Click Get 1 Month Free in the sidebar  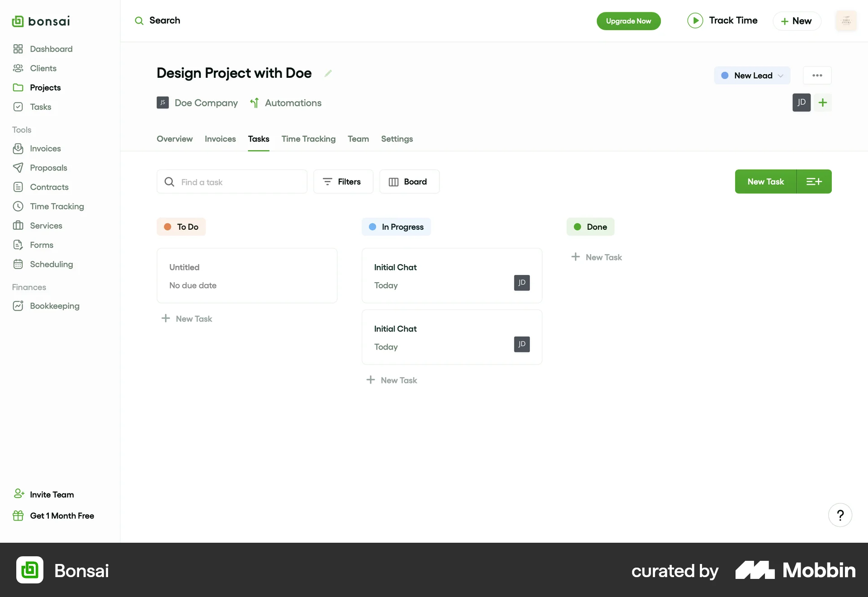point(61,515)
